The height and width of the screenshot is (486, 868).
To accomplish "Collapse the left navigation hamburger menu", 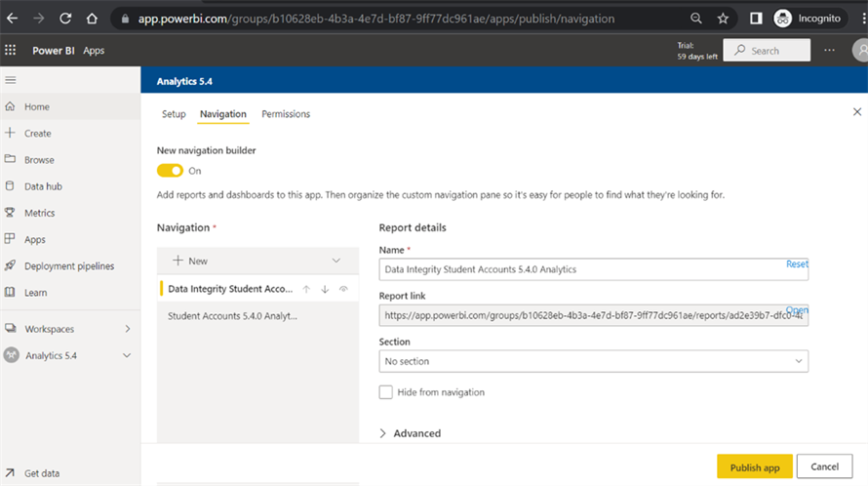I will point(11,80).
